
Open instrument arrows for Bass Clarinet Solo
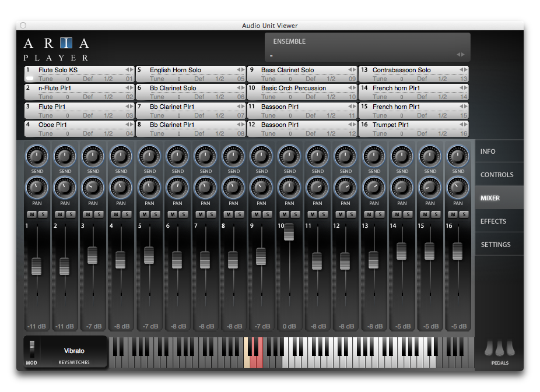[x=352, y=70]
